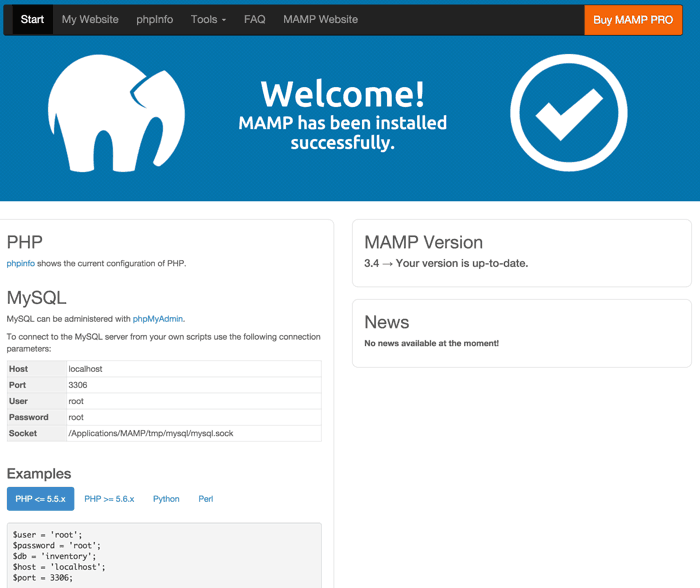The height and width of the screenshot is (588, 700).
Task: Click the Host label cell
Action: pos(37,369)
